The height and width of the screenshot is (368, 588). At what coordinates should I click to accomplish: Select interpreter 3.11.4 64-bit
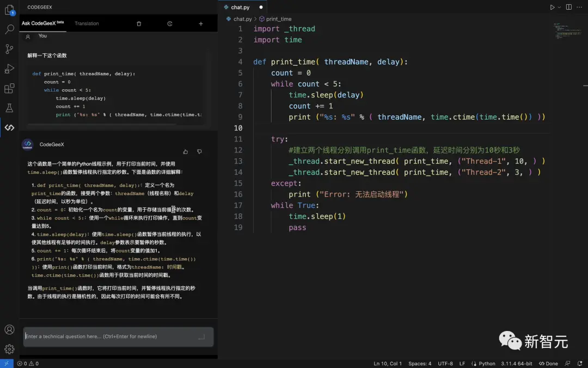coord(516,364)
